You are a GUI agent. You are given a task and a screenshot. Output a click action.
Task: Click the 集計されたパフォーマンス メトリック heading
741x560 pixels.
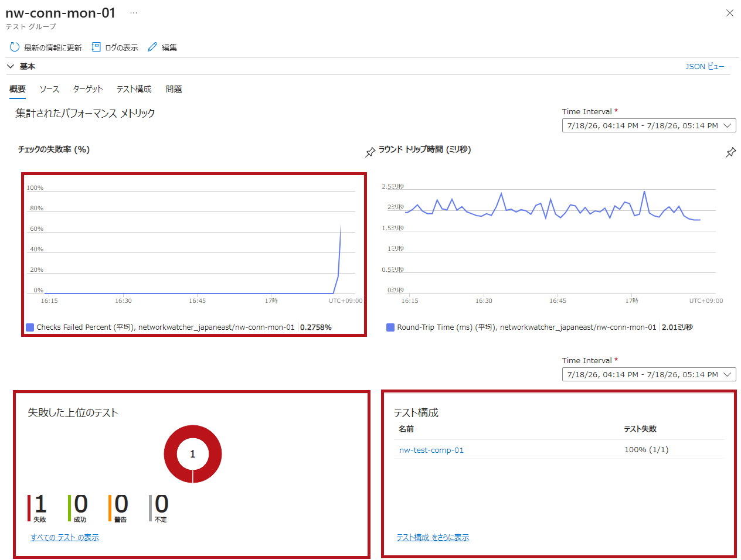(85, 113)
